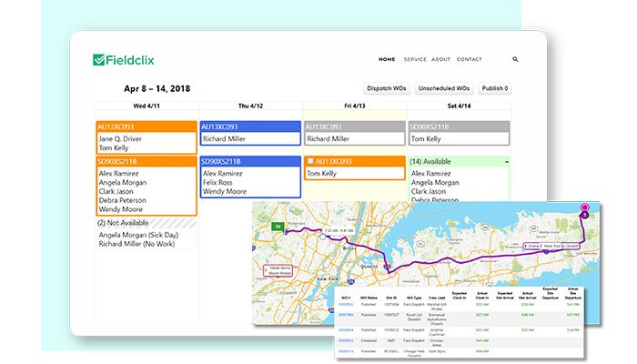Image resolution: width=637 pixels, height=364 pixels.
Task: Open the Home menu item
Action: coord(387,59)
